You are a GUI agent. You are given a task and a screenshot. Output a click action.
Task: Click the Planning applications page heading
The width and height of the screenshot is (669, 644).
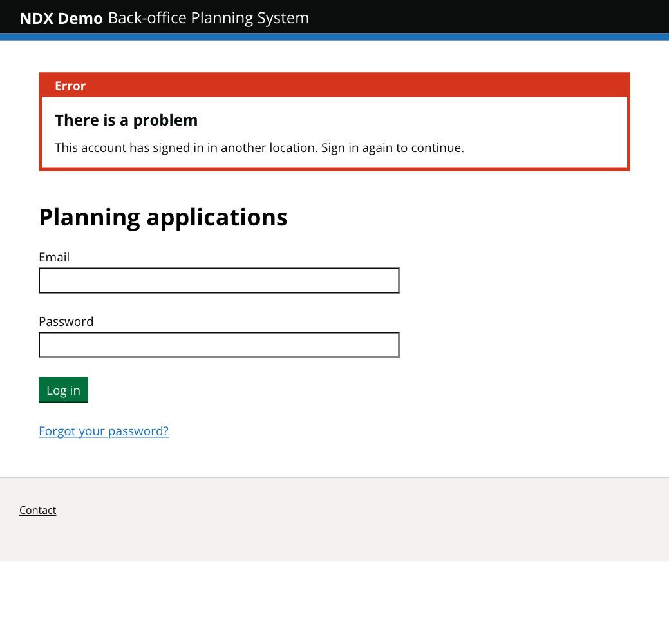pyautogui.click(x=164, y=217)
